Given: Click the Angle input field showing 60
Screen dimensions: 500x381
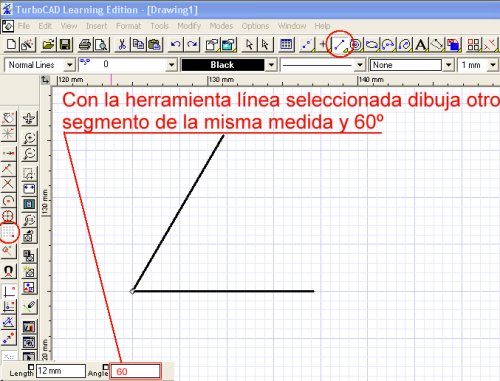Looking at the screenshot, I should click(136, 371).
